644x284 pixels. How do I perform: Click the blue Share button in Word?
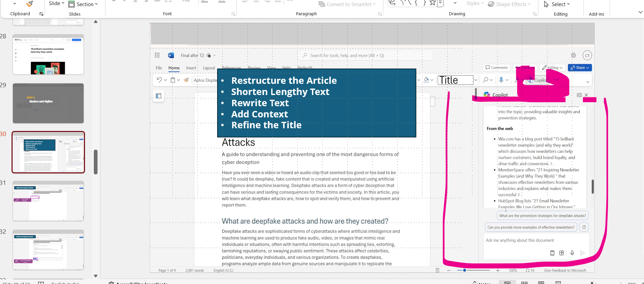tap(580, 68)
